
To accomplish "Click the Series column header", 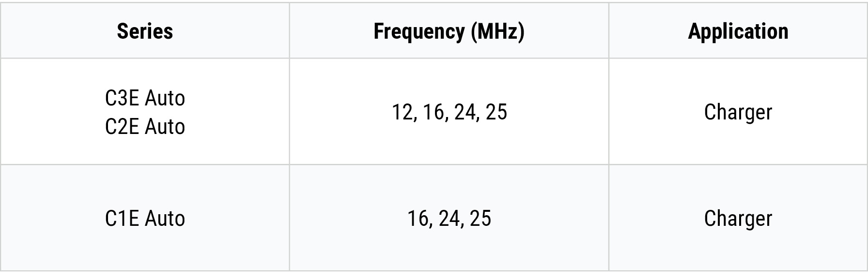I will [x=145, y=31].
